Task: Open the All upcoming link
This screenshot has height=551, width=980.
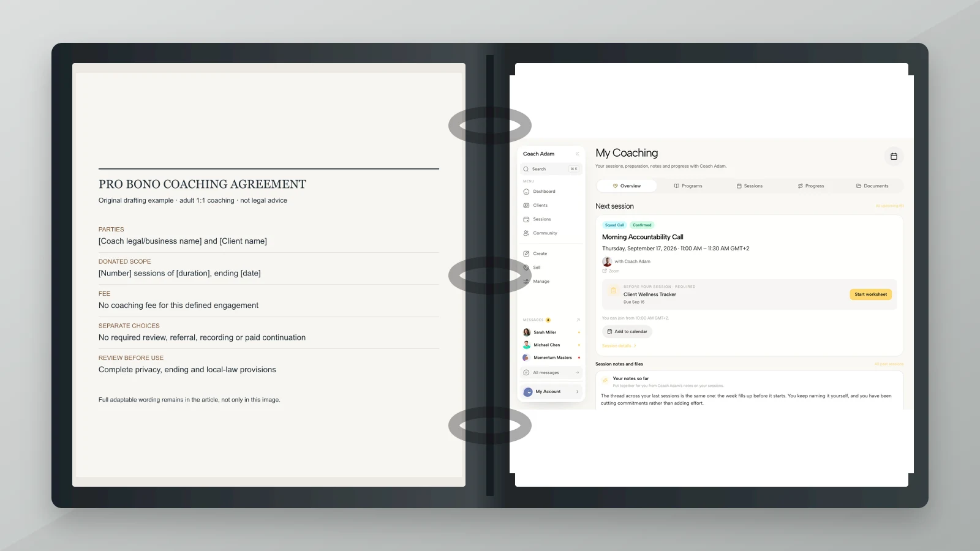Action: point(889,206)
